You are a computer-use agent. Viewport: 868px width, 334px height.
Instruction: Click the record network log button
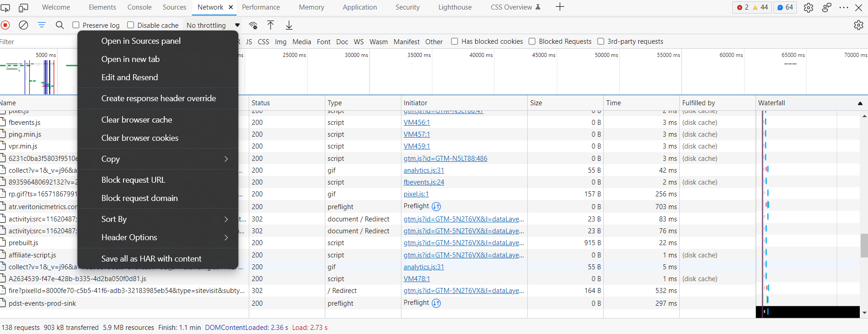5,25
